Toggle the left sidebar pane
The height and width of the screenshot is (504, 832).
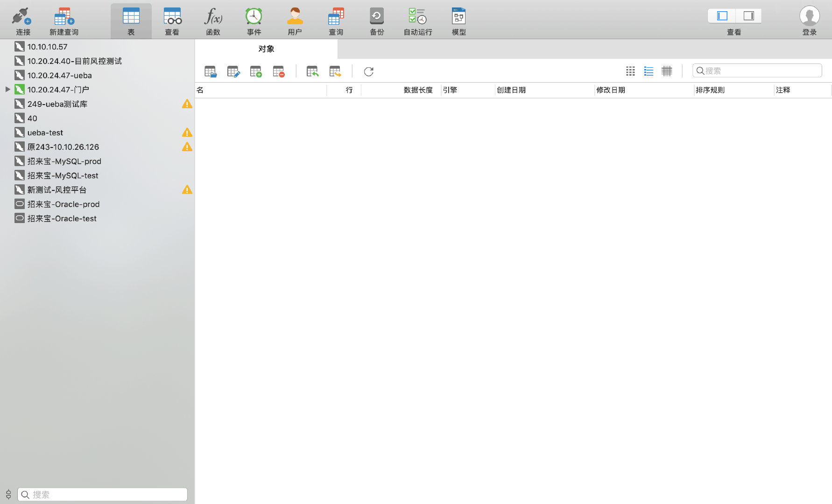(722, 16)
